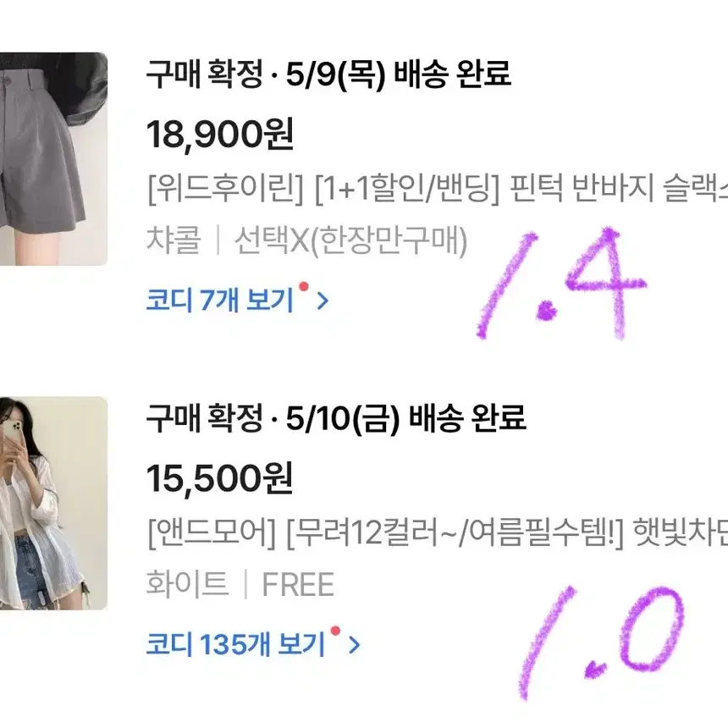Click the chevron beside 코디 7개 보기
Image resolution: width=728 pixels, height=728 pixels.
[x=323, y=301]
